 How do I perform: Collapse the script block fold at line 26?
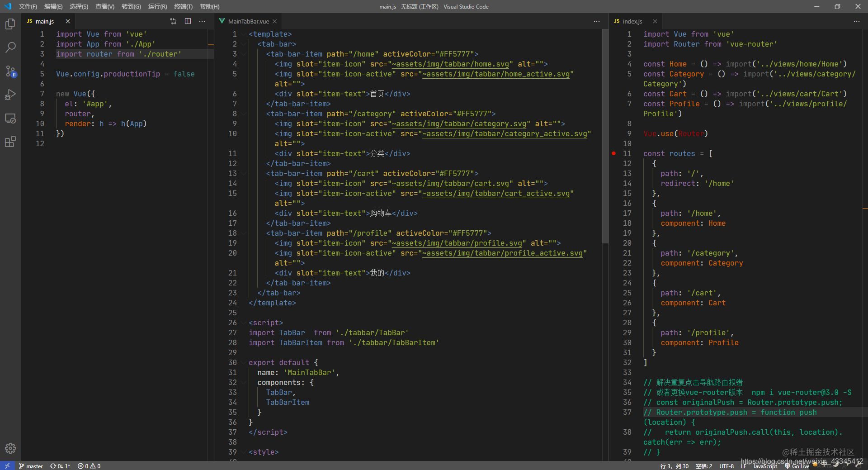coord(244,323)
